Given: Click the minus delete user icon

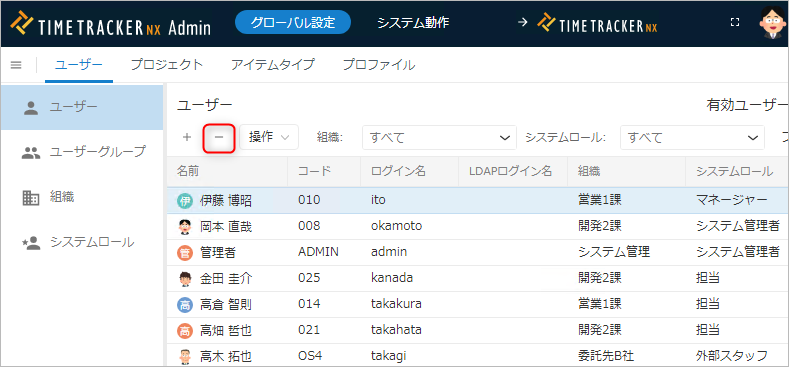Looking at the screenshot, I should tap(219, 137).
